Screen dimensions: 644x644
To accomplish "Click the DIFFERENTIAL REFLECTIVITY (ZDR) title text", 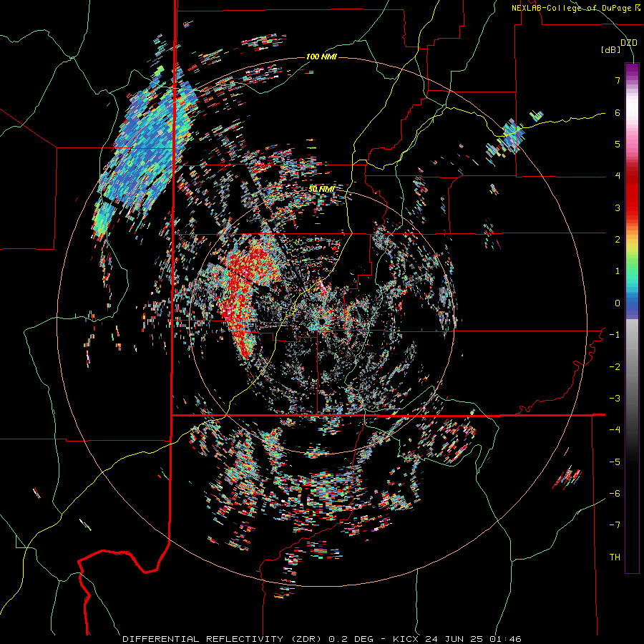I will click(x=224, y=639).
